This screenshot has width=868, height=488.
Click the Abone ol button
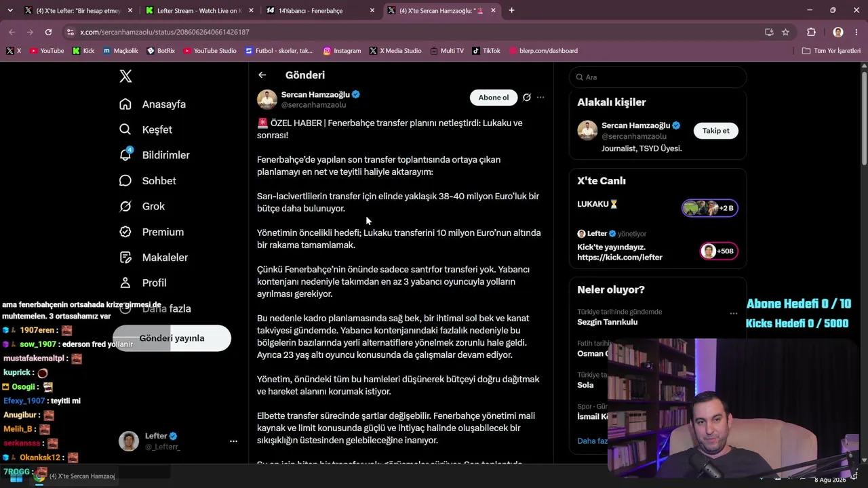click(x=494, y=98)
